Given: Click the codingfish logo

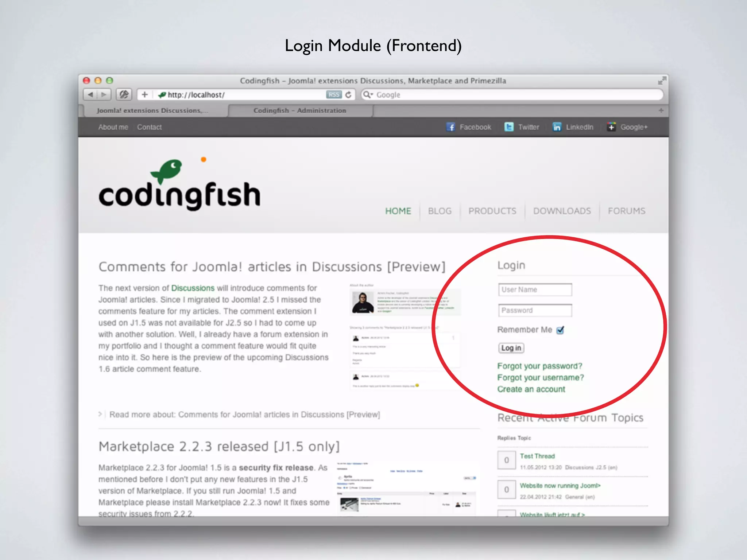Looking at the screenshot, I should 179,184.
